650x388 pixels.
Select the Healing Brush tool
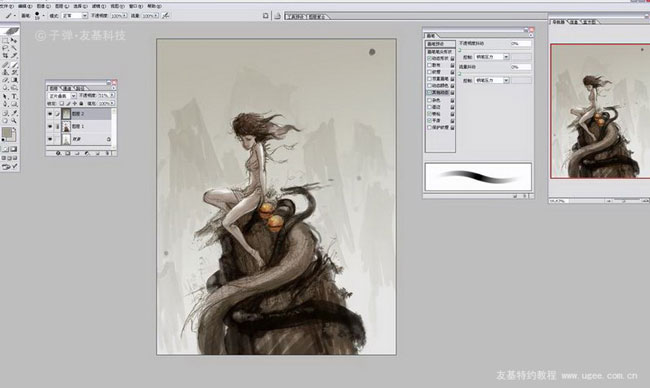(x=5, y=65)
